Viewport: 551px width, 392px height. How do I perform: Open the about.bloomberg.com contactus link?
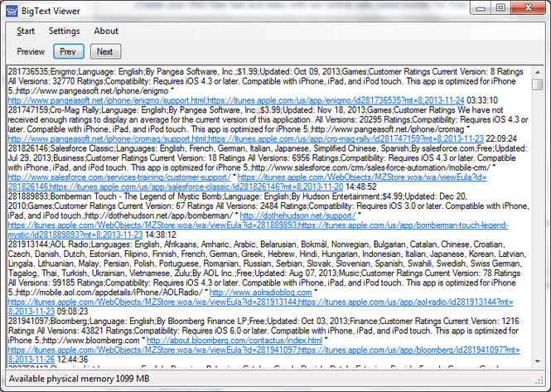point(234,341)
